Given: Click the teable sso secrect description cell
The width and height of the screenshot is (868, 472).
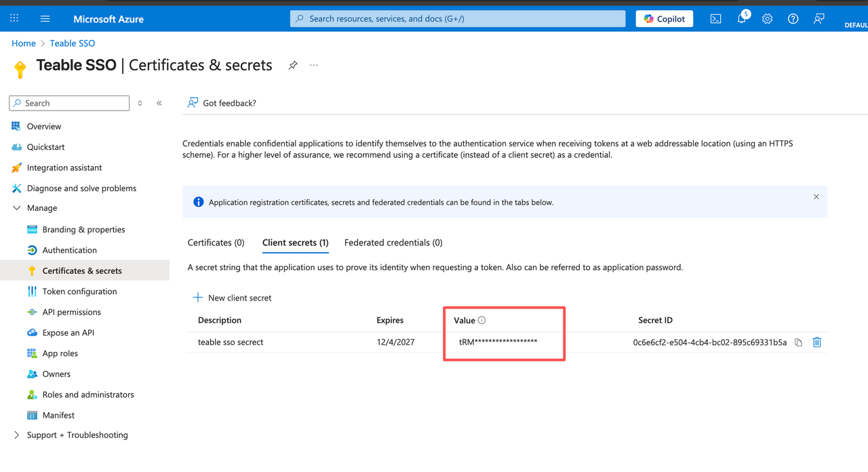Looking at the screenshot, I should pos(231,342).
